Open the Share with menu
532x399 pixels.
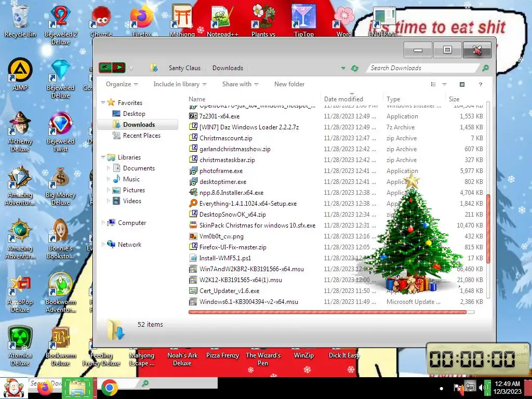click(x=240, y=84)
